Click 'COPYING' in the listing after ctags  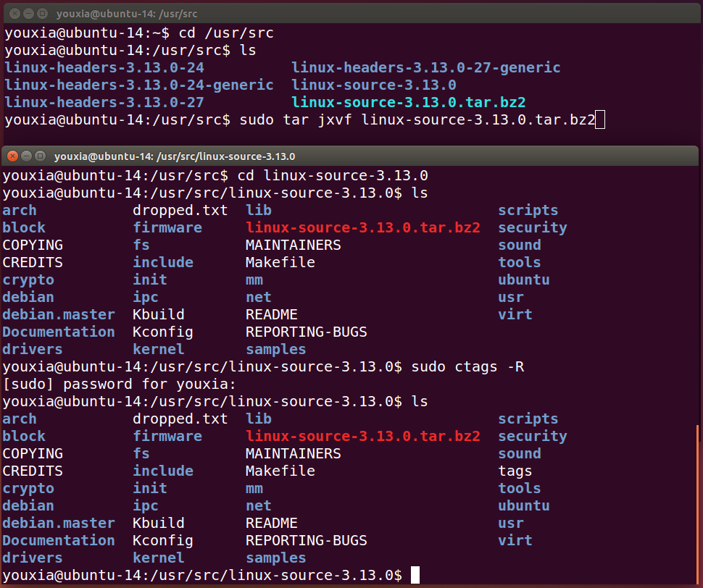[33, 453]
